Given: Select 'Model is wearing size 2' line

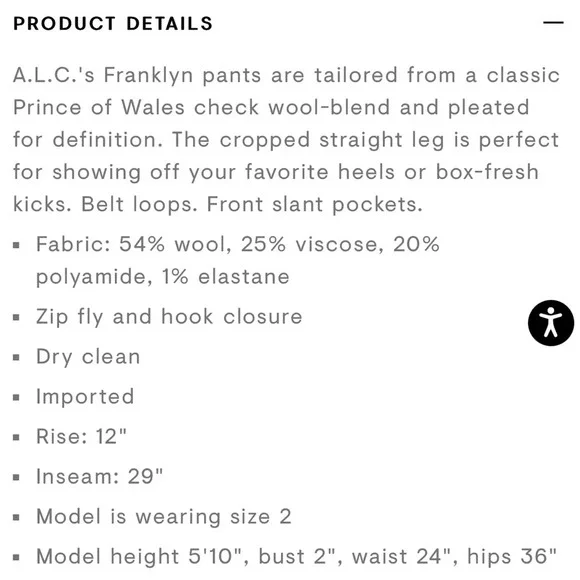Looking at the screenshot, I should point(164,517).
